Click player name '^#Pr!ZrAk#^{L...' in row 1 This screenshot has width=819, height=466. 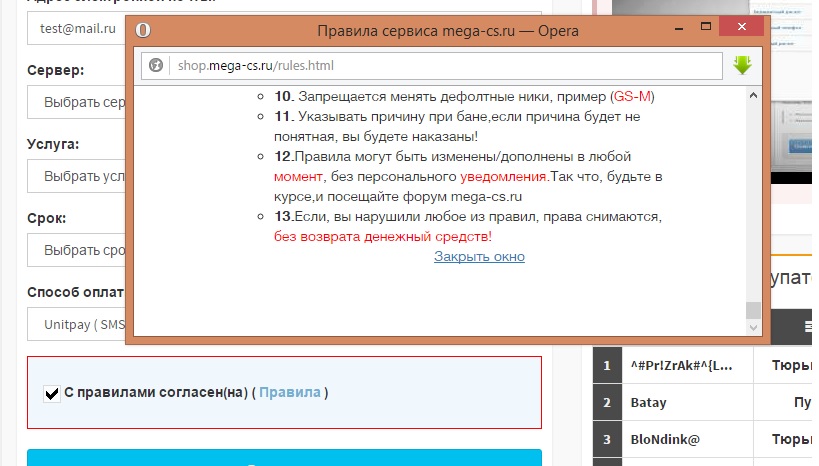click(x=681, y=366)
